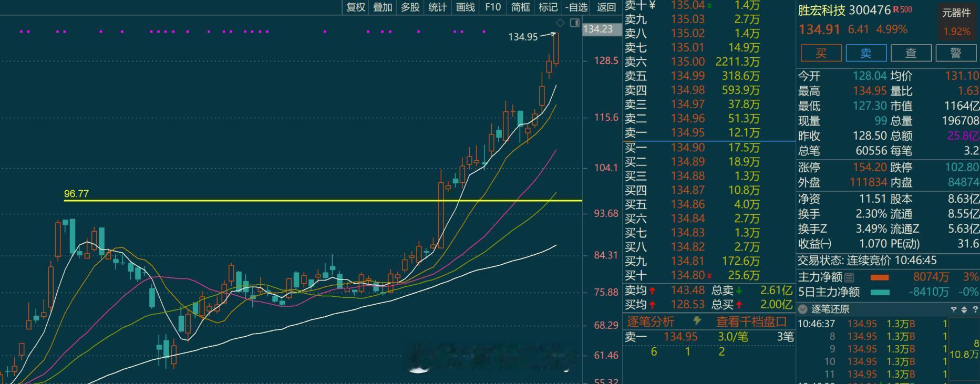Image resolution: width=980 pixels, height=384 pixels.
Task: Click the sort up-down arrows in 逐笔还原
Action: point(964,309)
